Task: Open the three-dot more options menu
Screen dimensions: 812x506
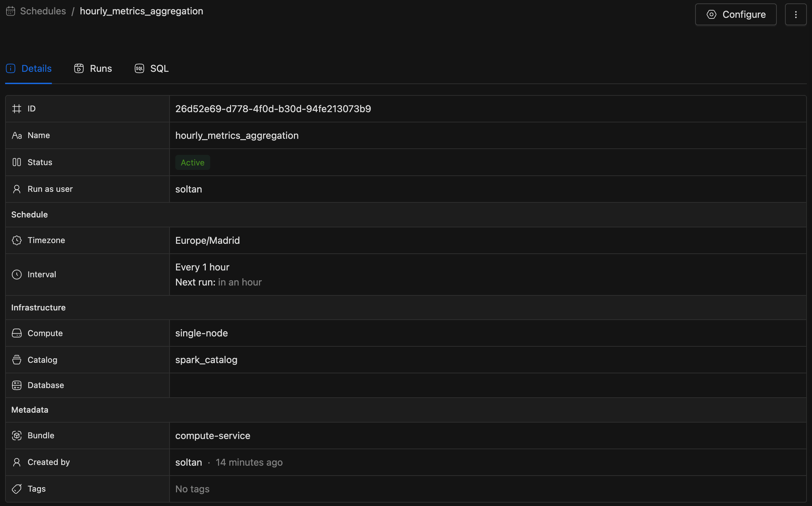Action: [x=796, y=14]
